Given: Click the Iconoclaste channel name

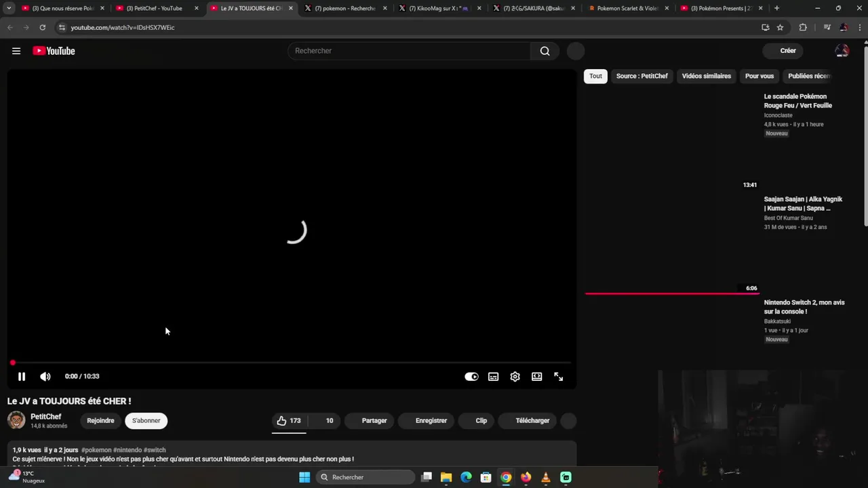Looking at the screenshot, I should pos(778,116).
